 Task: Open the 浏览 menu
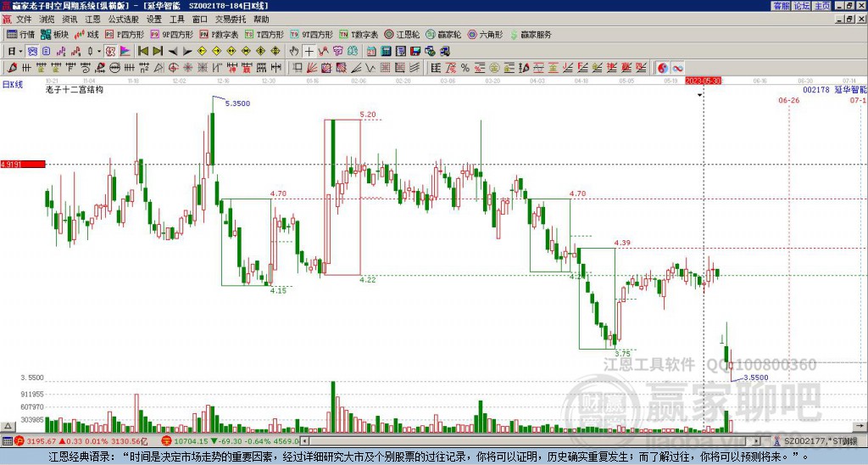47,20
